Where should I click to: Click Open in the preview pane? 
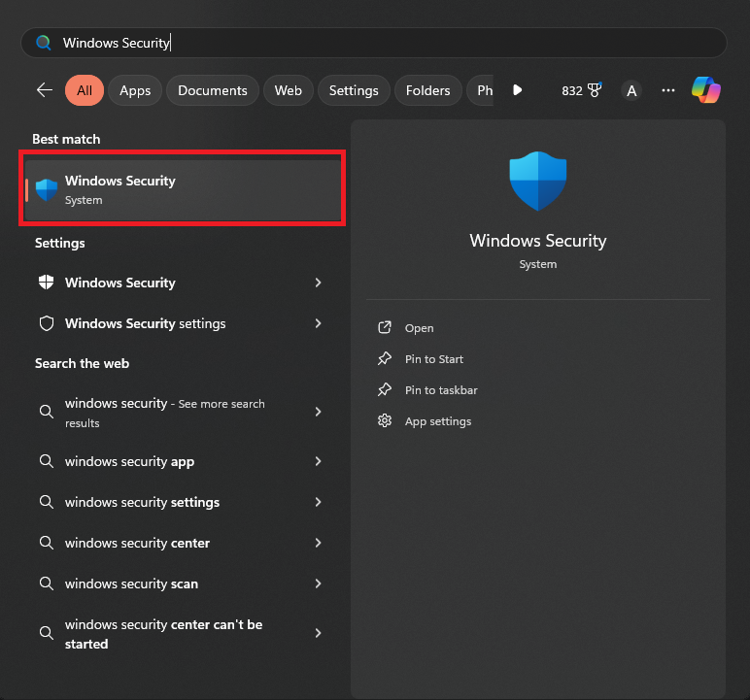coord(419,328)
